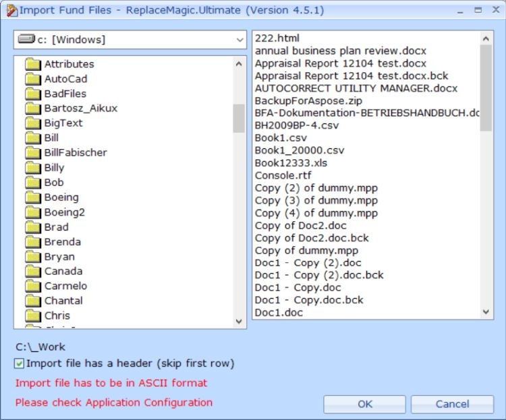The height and width of the screenshot is (420, 506).
Task: Click the Canada folder icon
Action: click(x=33, y=272)
